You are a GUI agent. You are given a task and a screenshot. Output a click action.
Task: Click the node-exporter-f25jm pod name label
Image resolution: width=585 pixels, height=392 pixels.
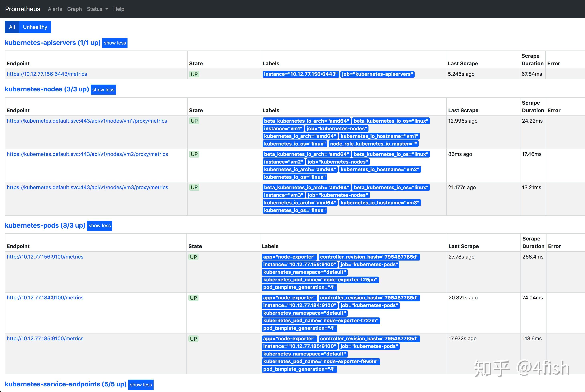point(320,280)
